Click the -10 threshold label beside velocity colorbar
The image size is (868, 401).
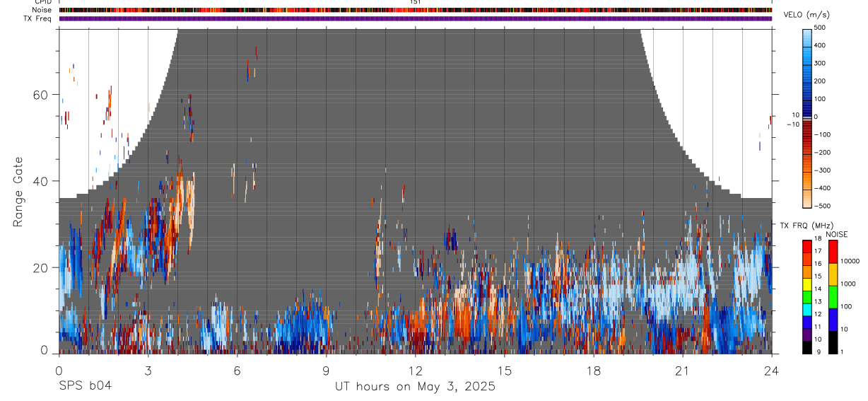pyautogui.click(x=794, y=124)
